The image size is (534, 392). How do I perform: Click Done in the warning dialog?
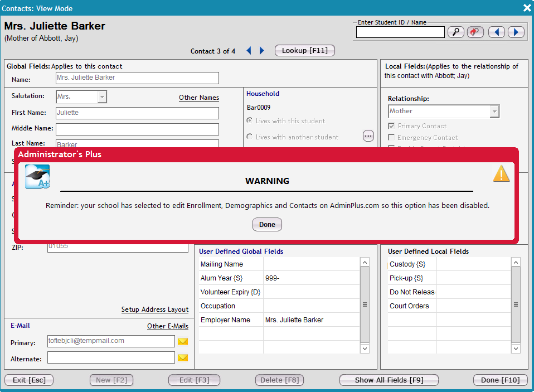point(267,224)
